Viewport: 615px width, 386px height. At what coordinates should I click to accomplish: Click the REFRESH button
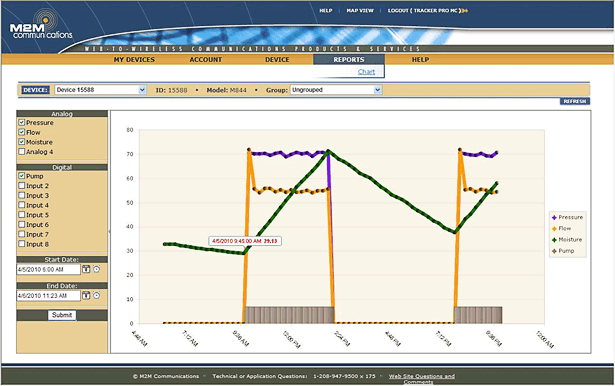point(575,101)
